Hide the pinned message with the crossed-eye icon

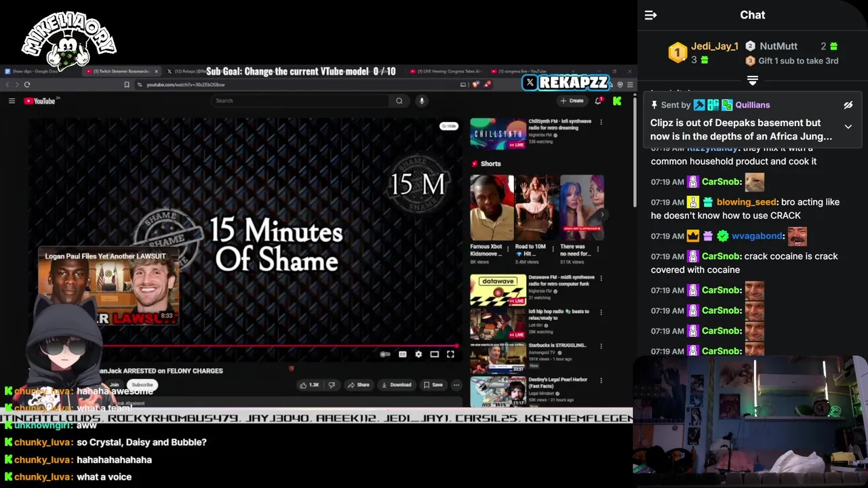tap(848, 105)
